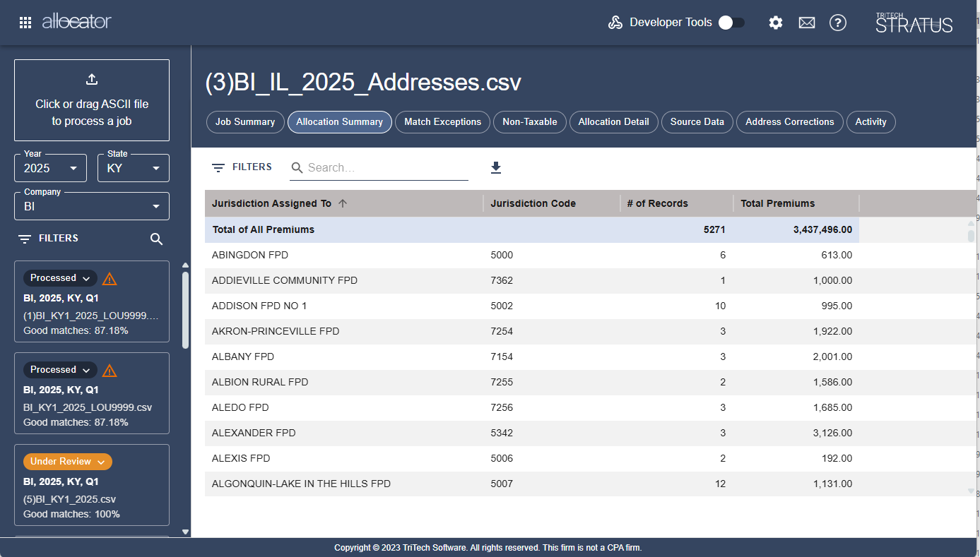Click the upload file icon
This screenshot has height=557, width=980.
tap(92, 80)
